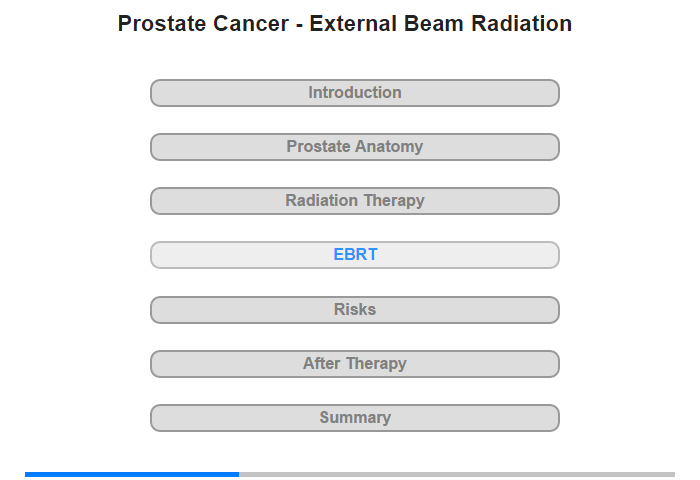Open the highlighted EBRT section
Image resolution: width=700 pixels, height=480 pixels.
pos(355,255)
